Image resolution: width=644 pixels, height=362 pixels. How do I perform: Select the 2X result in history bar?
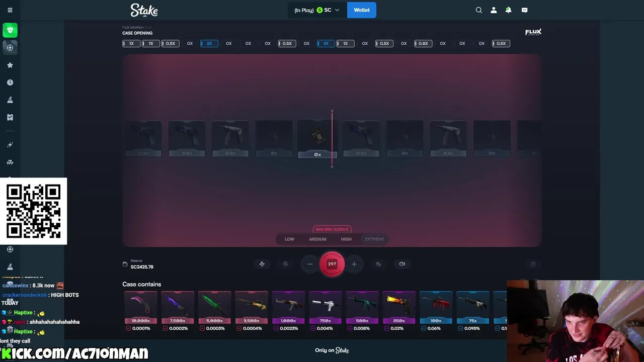point(209,44)
